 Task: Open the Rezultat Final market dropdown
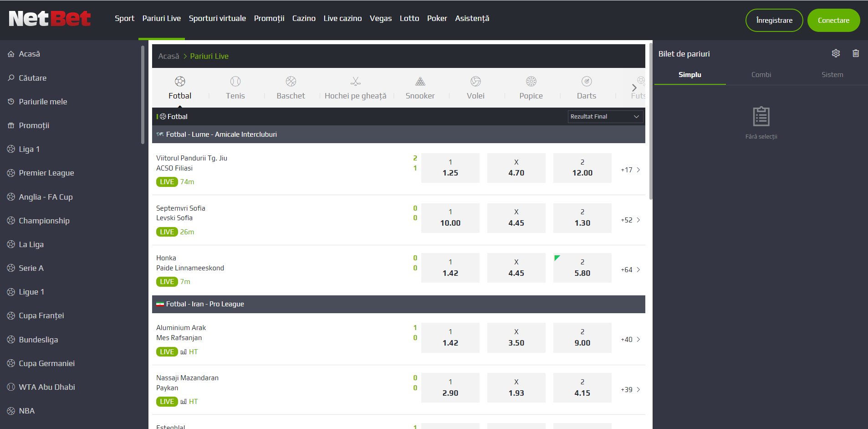(605, 117)
